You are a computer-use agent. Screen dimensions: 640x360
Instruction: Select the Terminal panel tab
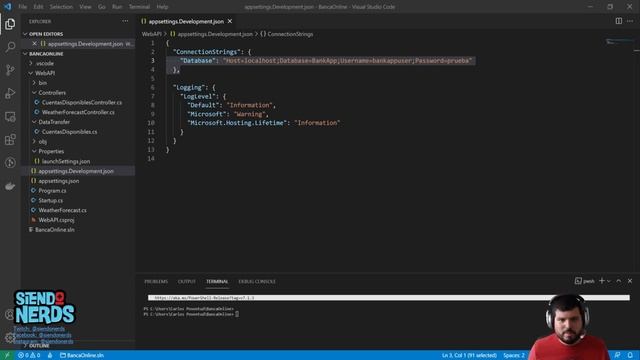point(217,282)
